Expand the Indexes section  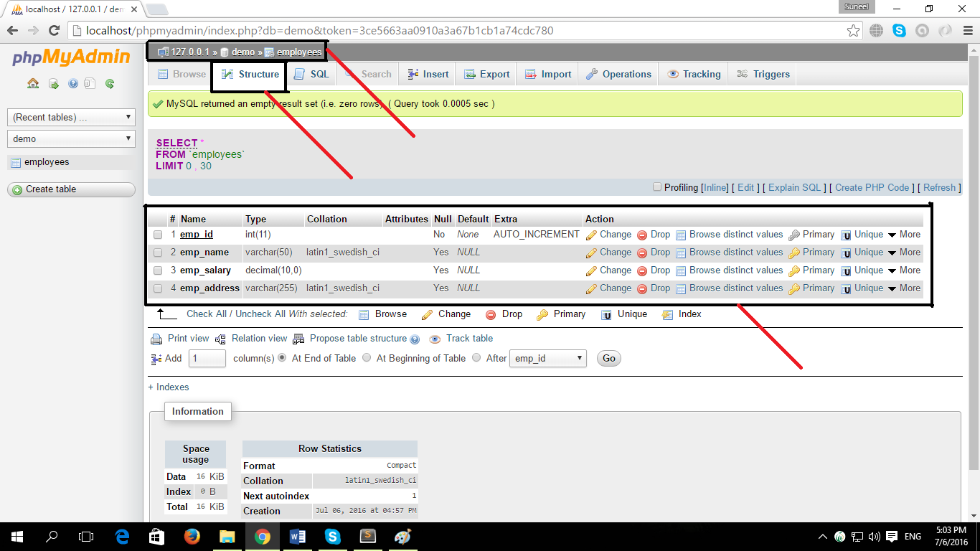(x=168, y=387)
